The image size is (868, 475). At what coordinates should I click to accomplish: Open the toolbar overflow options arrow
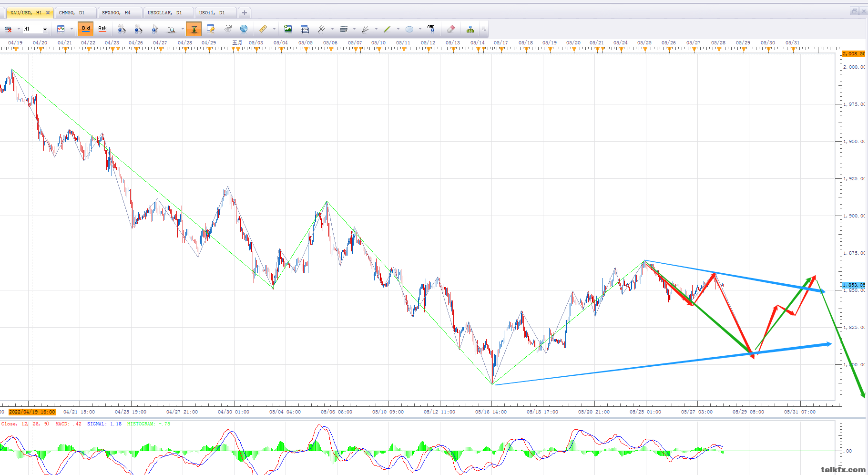[484, 29]
